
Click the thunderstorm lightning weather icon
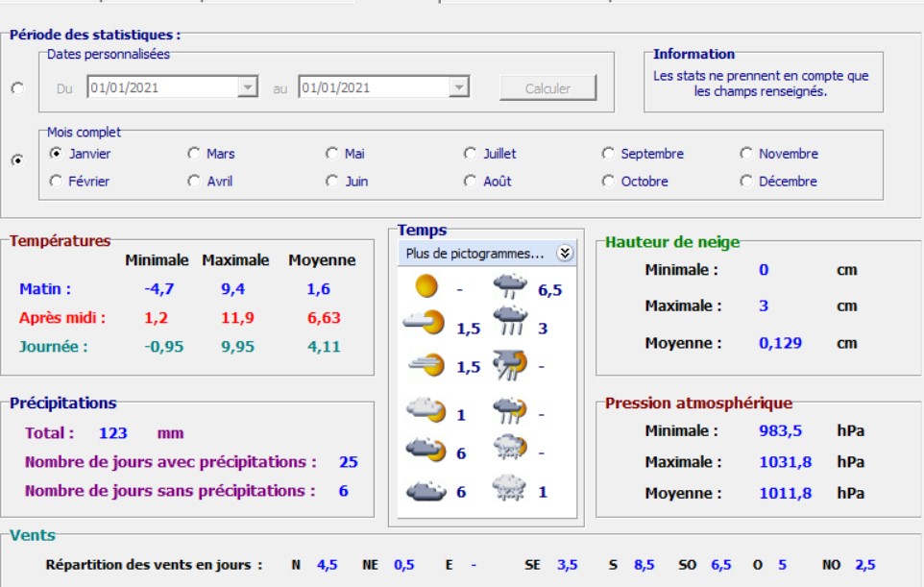(508, 364)
